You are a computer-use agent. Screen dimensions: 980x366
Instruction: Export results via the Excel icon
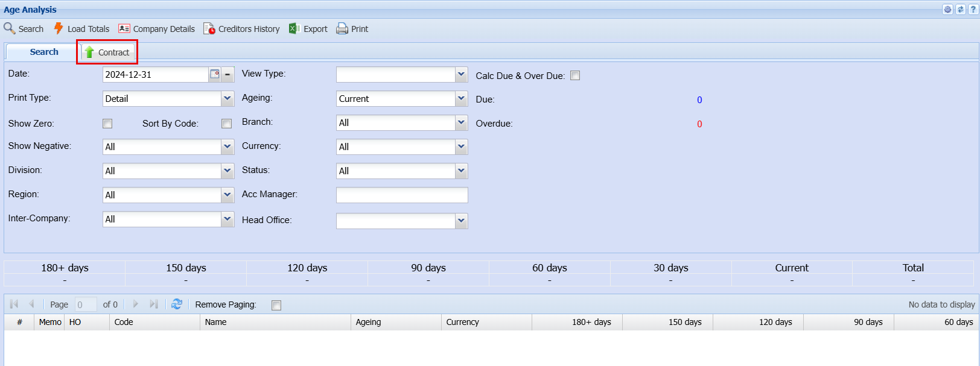point(294,28)
